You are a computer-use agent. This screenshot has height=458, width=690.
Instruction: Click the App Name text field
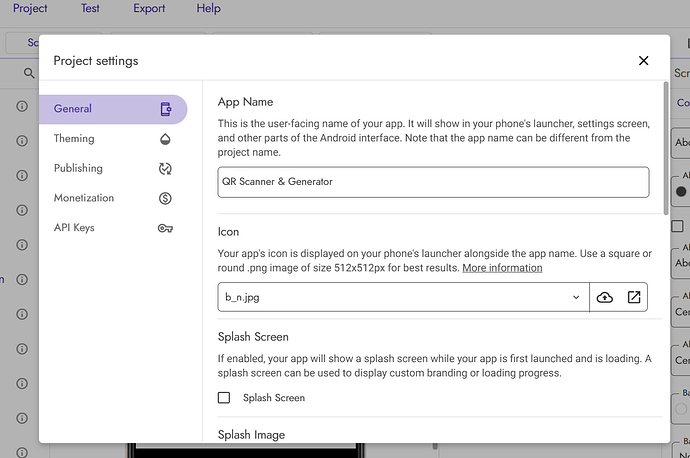tap(433, 182)
